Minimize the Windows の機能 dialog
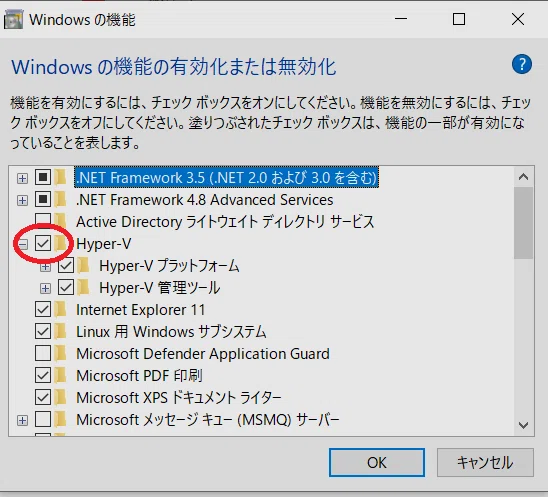This screenshot has height=497, width=548. (x=401, y=19)
